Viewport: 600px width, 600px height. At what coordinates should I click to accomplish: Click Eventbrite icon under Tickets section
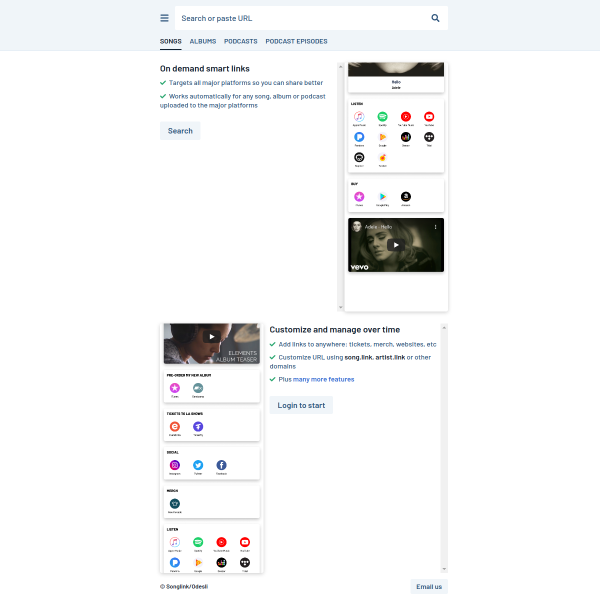[174, 426]
